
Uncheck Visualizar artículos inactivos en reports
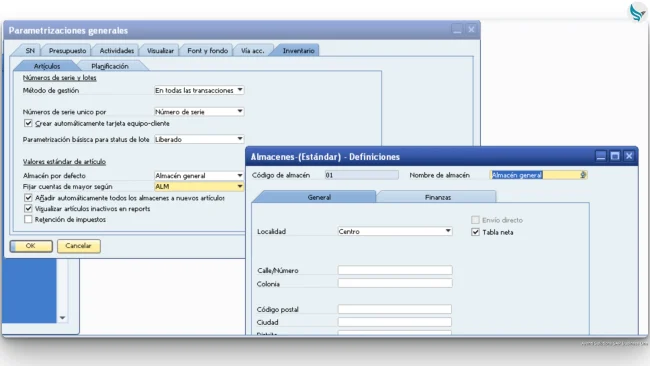click(x=28, y=208)
